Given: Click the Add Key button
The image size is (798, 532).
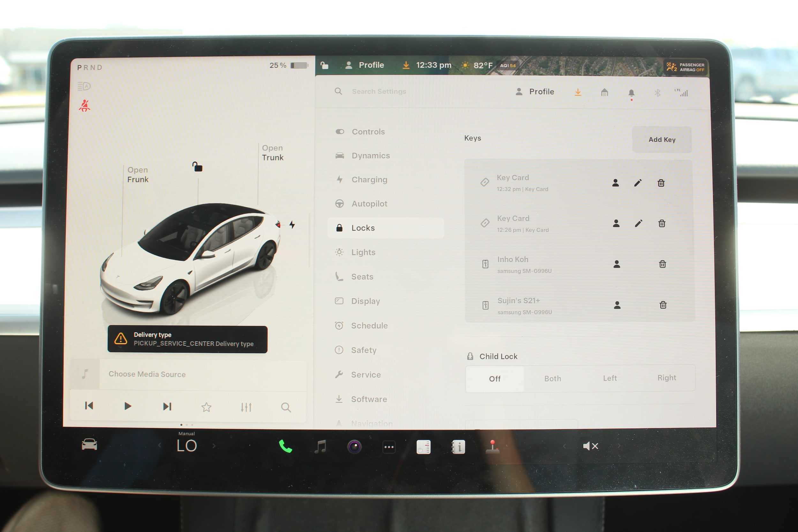Looking at the screenshot, I should coord(662,139).
